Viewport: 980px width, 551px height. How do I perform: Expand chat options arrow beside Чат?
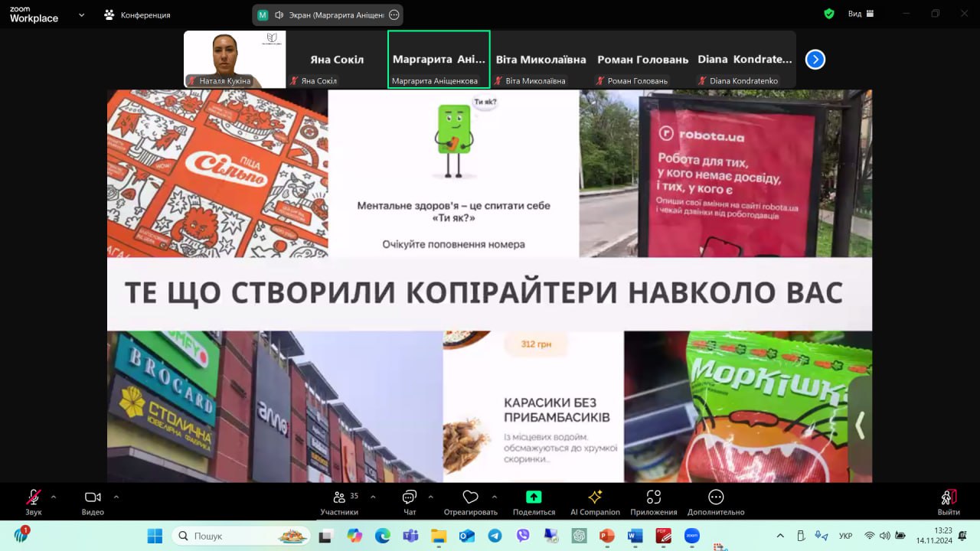coord(430,497)
